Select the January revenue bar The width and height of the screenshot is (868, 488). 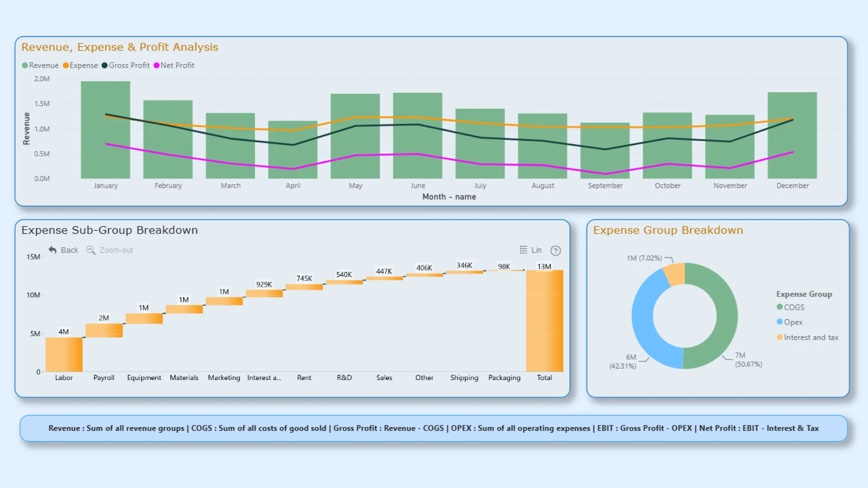click(105, 130)
